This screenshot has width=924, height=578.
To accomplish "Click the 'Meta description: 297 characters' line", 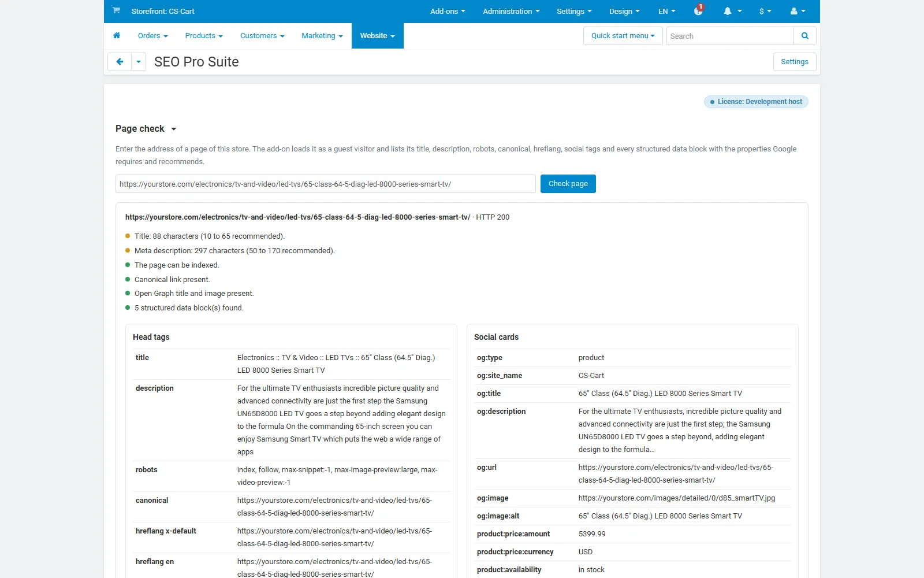I will tap(234, 251).
